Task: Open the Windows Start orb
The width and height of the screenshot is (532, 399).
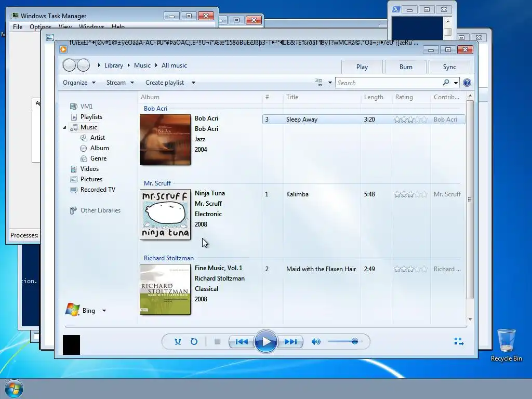Action: tap(14, 389)
